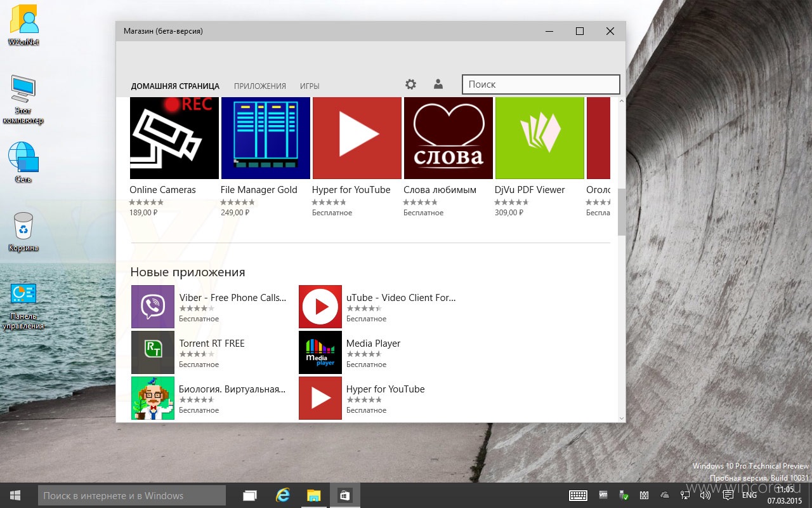
Task: Click the Биология. Виртуальная app icon
Action: tap(153, 398)
